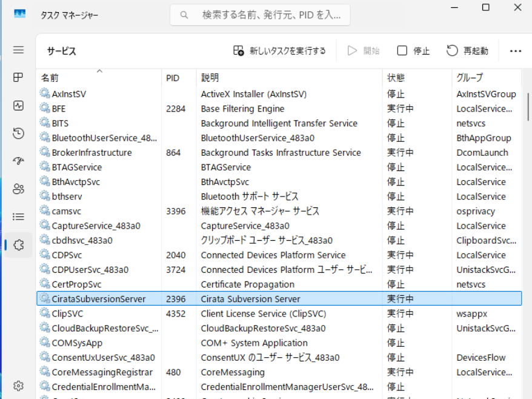
Task: Select the BrokerInfrastructure service row
Action: (x=91, y=153)
